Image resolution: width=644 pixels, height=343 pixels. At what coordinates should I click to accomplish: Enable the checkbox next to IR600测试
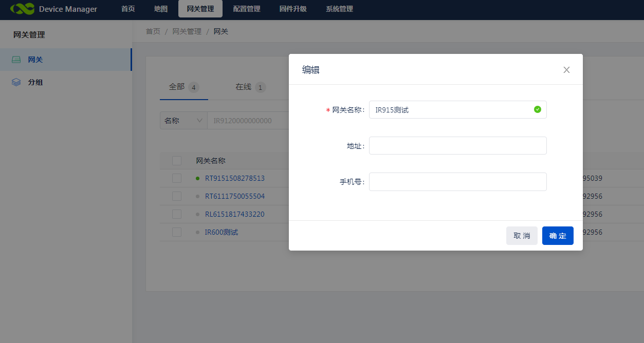pyautogui.click(x=176, y=232)
